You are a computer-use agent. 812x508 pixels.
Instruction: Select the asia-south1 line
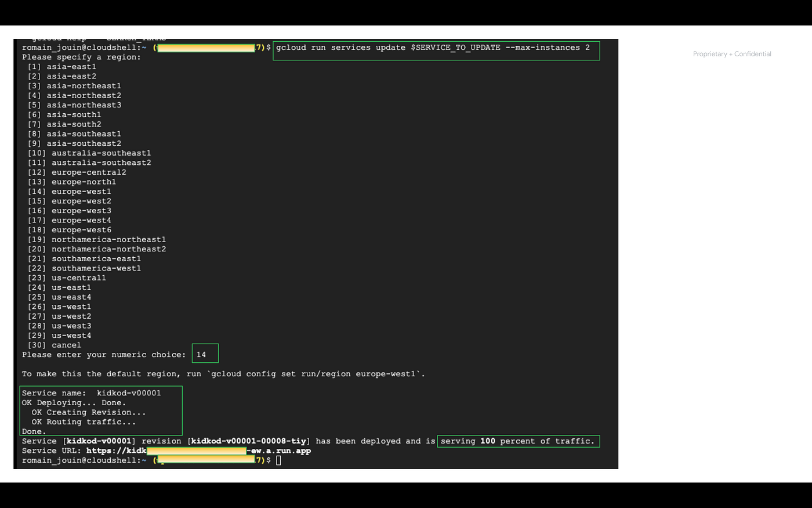64,114
